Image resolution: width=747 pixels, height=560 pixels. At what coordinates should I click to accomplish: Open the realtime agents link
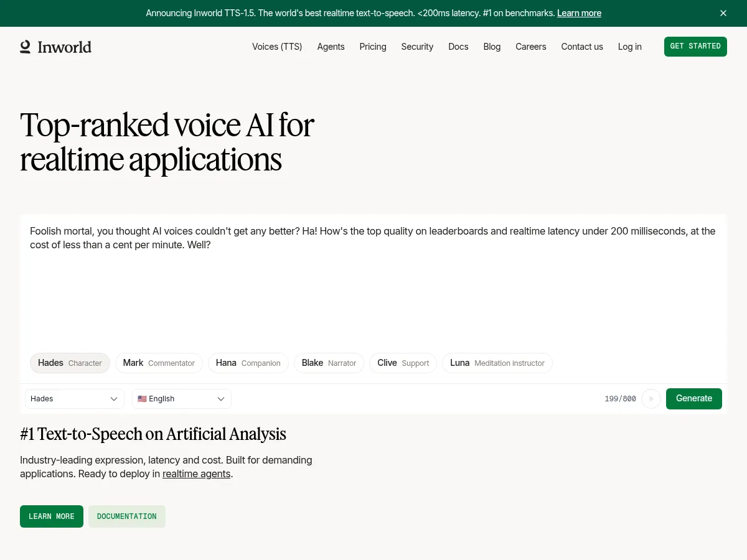pyautogui.click(x=196, y=474)
